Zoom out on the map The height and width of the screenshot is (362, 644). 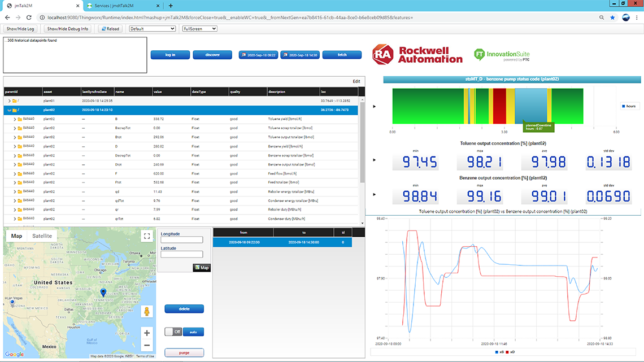[147, 346]
